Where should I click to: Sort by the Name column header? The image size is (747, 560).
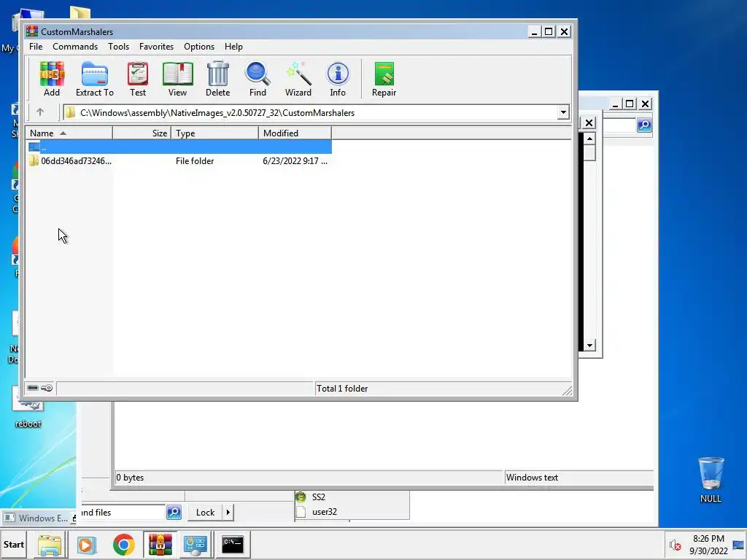point(69,133)
